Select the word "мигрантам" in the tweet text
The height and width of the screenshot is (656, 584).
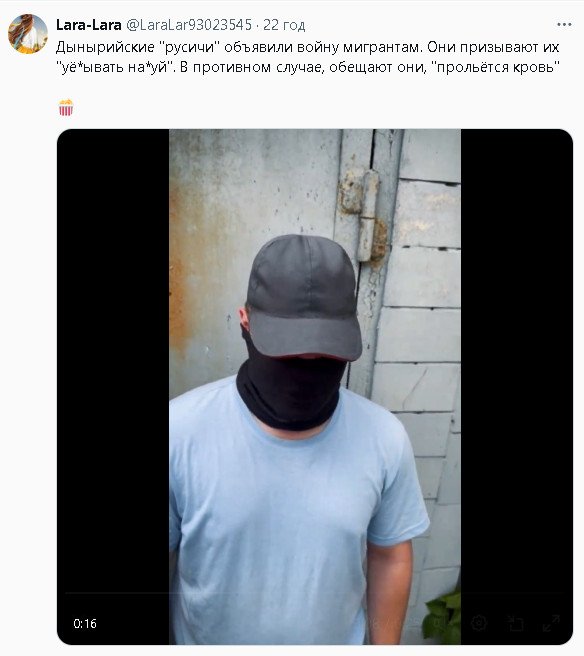pos(381,47)
